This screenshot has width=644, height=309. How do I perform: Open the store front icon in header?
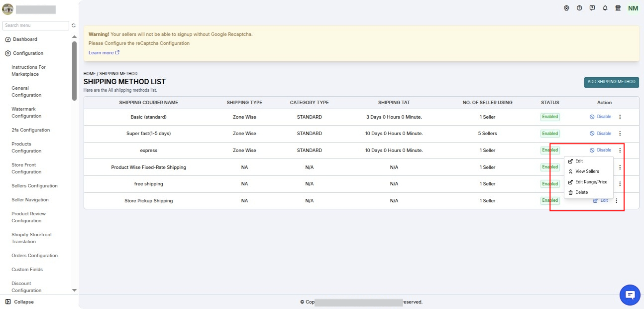(618, 8)
